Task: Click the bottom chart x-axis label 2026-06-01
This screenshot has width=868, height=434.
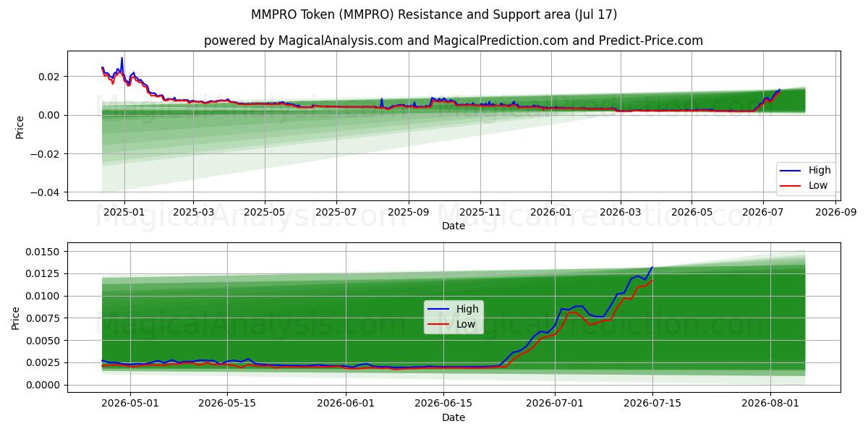Action: click(346, 404)
